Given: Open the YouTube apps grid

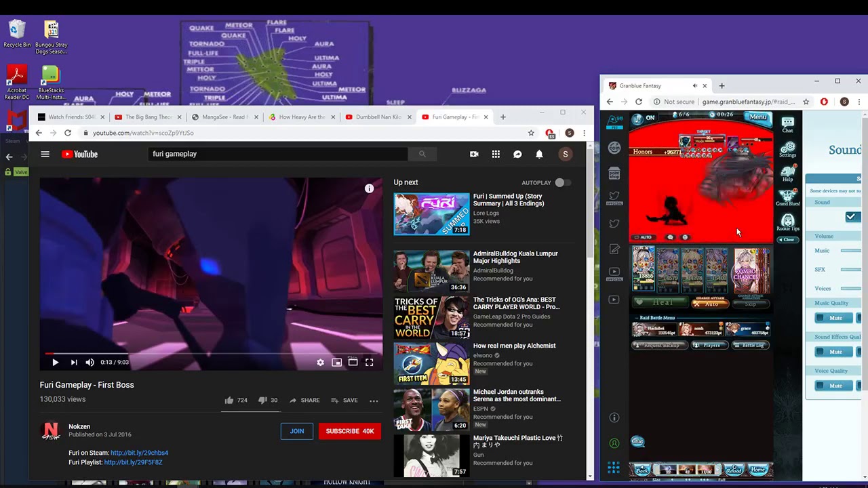Looking at the screenshot, I should [496, 154].
